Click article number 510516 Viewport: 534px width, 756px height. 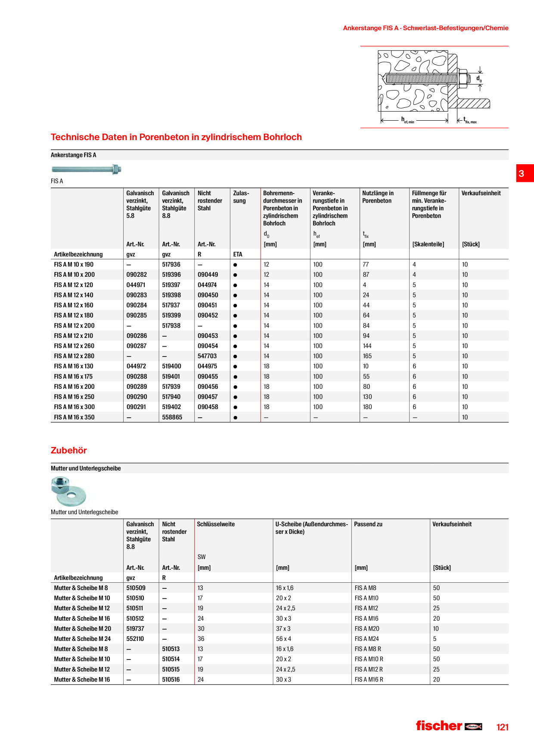171,680
